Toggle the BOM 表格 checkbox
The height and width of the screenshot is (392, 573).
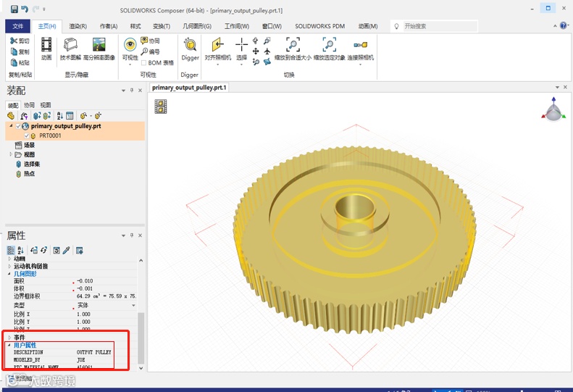(143, 63)
